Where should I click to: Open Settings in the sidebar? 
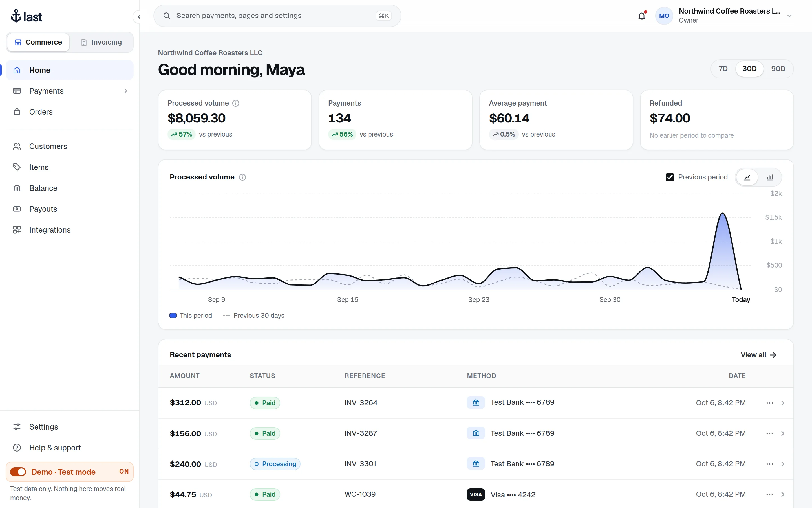tap(69, 427)
